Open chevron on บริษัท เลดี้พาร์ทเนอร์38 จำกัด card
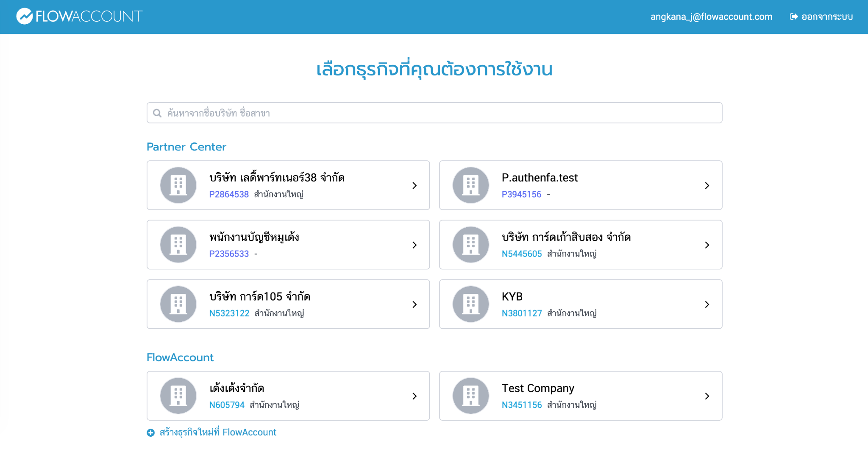 coord(415,185)
